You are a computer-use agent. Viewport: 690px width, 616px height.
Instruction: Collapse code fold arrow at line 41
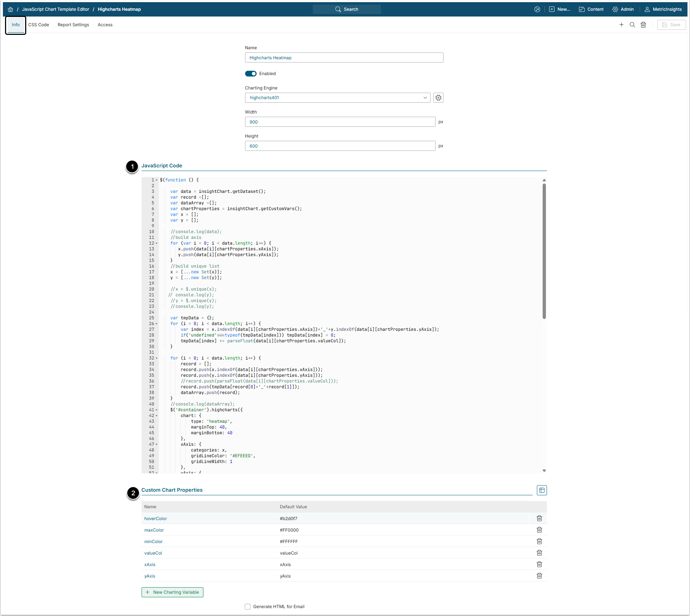point(157,410)
